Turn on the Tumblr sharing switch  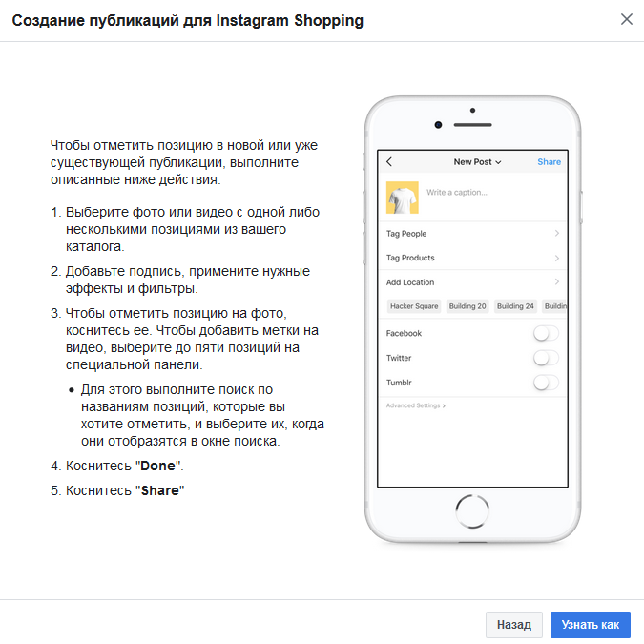[546, 383]
